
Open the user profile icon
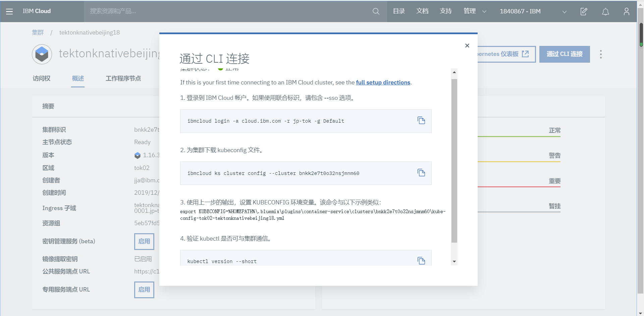(x=626, y=11)
